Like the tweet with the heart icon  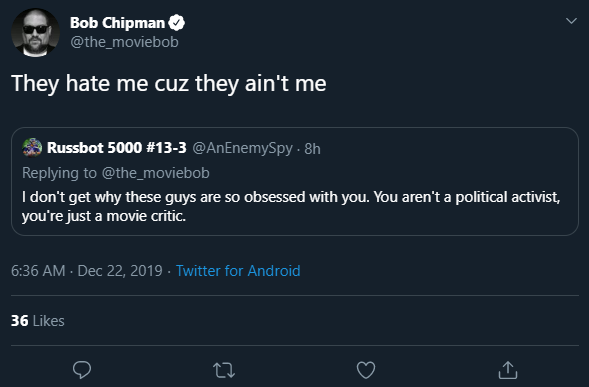pyautogui.click(x=365, y=370)
